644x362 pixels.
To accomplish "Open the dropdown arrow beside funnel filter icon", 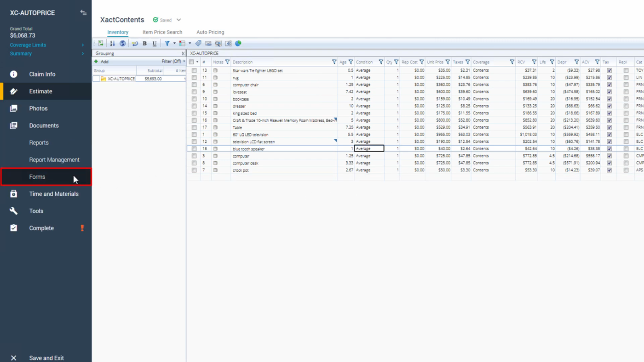I will 174,43.
